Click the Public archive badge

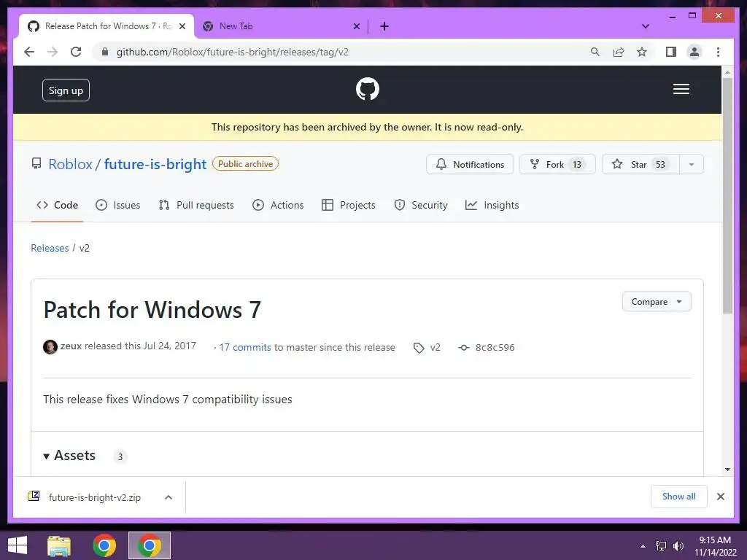245,164
